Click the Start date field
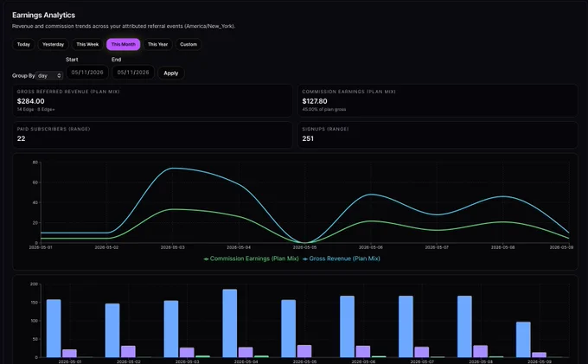The width and height of the screenshot is (588, 364). point(87,73)
